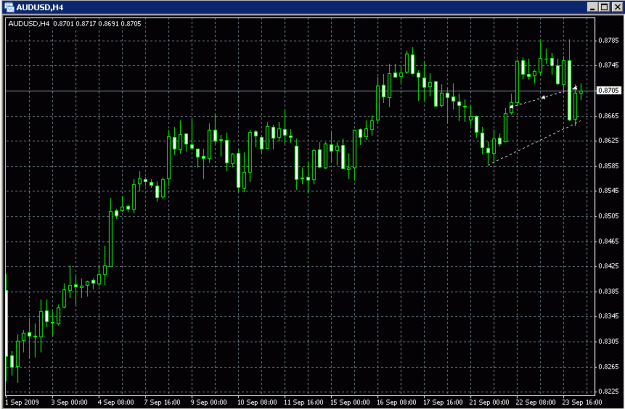Click the 17 Sep 16:00 time label
The height and width of the screenshot is (409, 625).
click(x=443, y=402)
